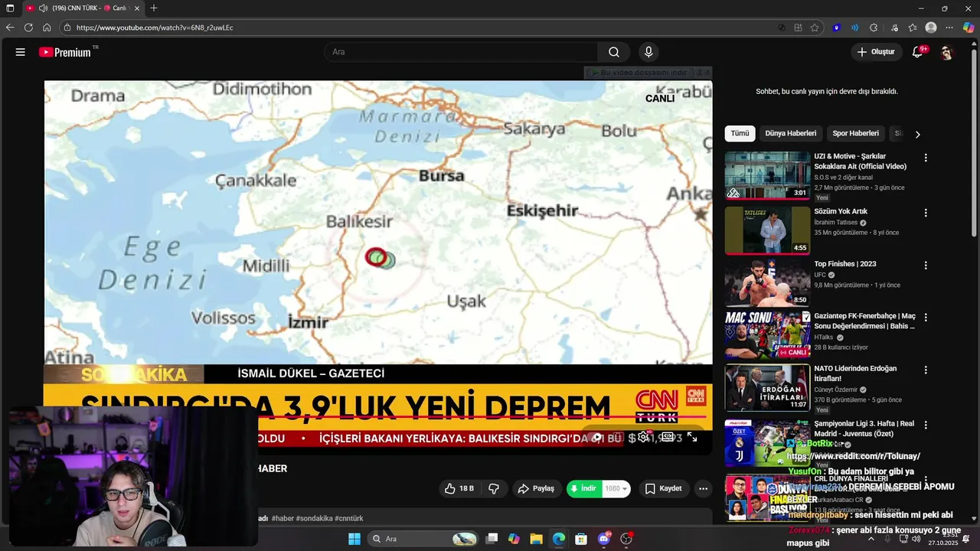Open browser home page
The width and height of the screenshot is (980, 551).
pos(47,28)
